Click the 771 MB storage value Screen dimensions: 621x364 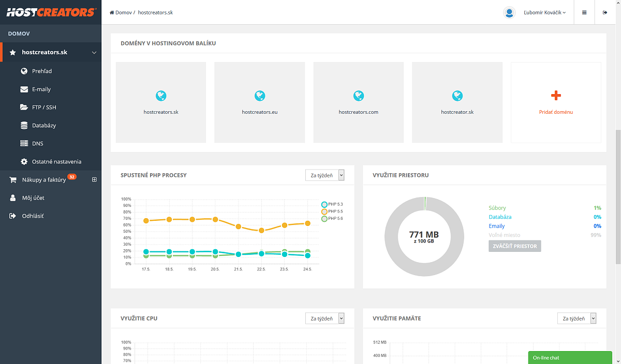point(424,234)
